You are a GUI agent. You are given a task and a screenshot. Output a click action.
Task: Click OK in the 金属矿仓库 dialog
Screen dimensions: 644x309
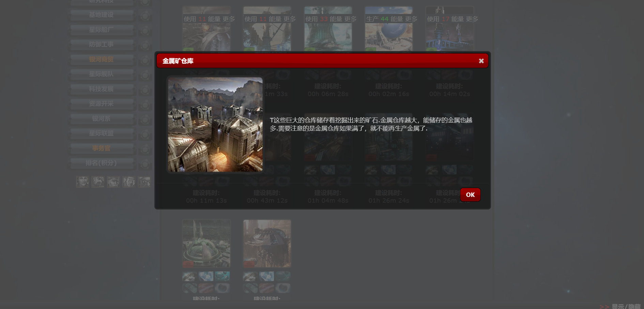click(x=470, y=195)
